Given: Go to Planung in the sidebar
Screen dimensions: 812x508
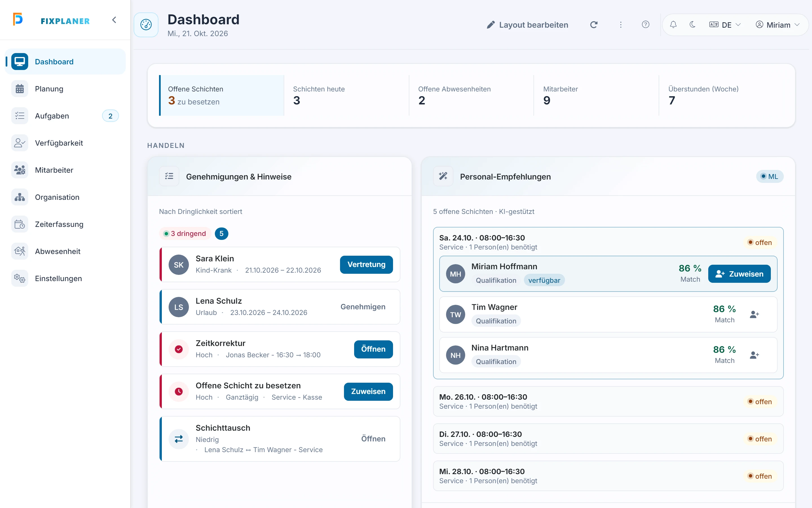Looking at the screenshot, I should coord(65,89).
